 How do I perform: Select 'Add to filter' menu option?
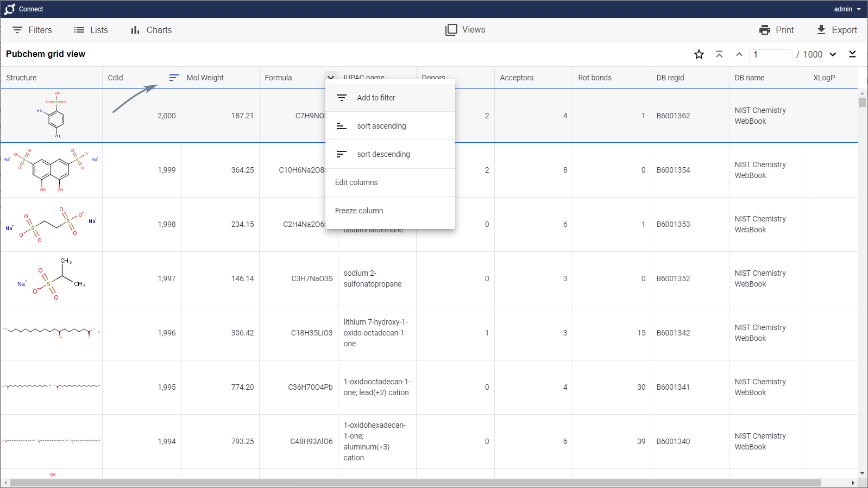[376, 98]
